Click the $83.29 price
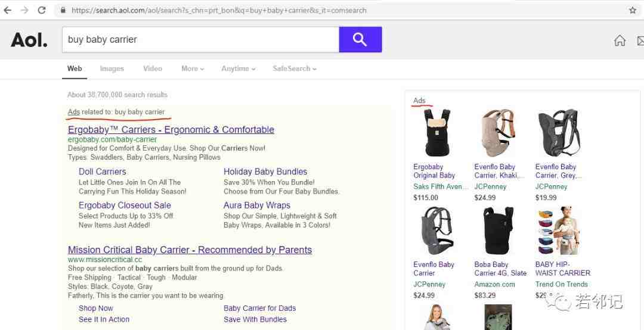The width and height of the screenshot is (644, 330). tap(485, 295)
